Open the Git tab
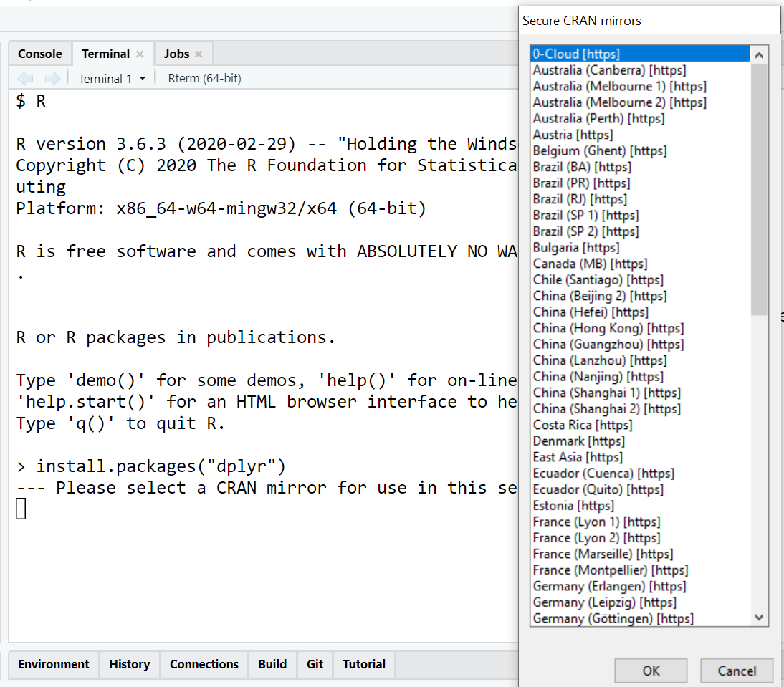Screen dimensions: 784x687 (315, 665)
